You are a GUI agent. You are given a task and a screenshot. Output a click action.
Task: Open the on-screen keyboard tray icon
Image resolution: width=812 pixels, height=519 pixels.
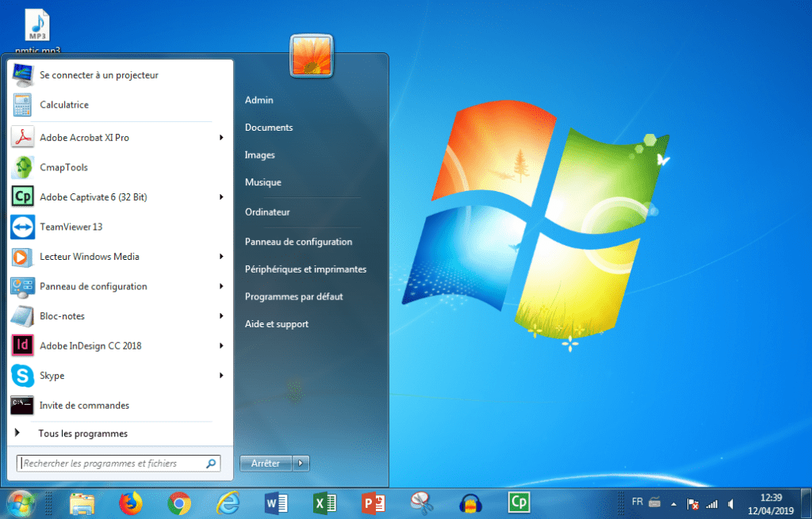(x=654, y=502)
